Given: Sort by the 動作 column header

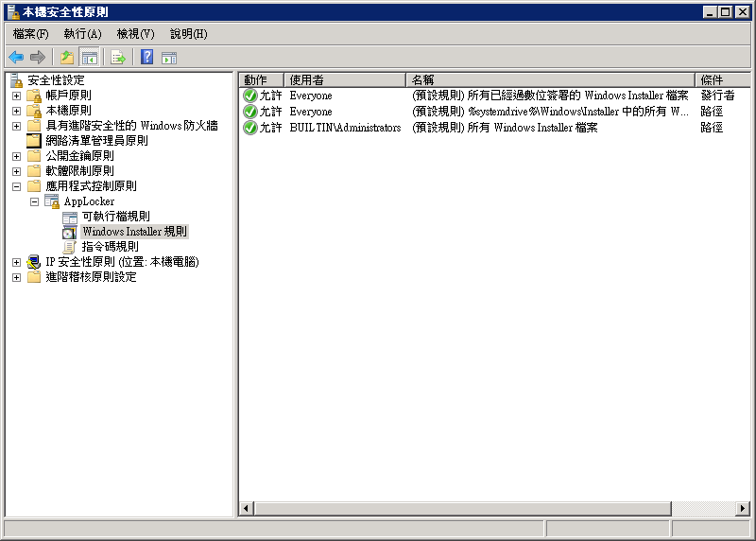Looking at the screenshot, I should (262, 79).
